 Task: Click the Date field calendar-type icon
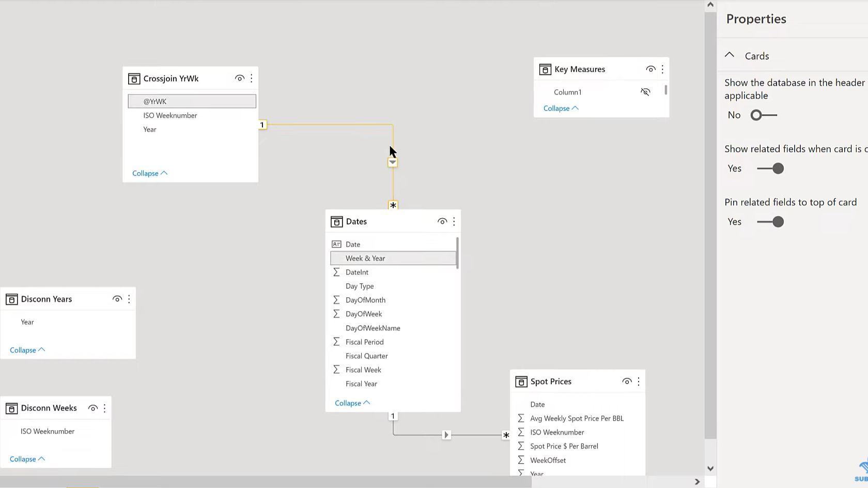[336, 244]
